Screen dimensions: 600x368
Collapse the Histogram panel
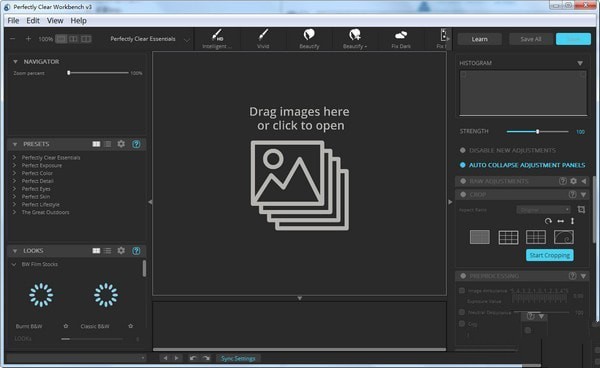(580, 63)
